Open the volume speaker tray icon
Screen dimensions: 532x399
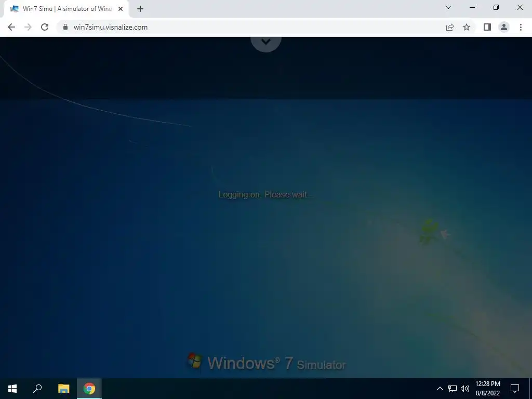click(465, 389)
